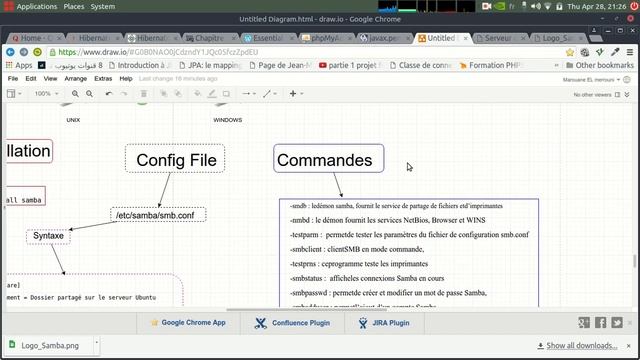Image resolution: width=640 pixels, height=360 pixels.
Task: Open the connection arrow style dropdown
Action: [249, 94]
